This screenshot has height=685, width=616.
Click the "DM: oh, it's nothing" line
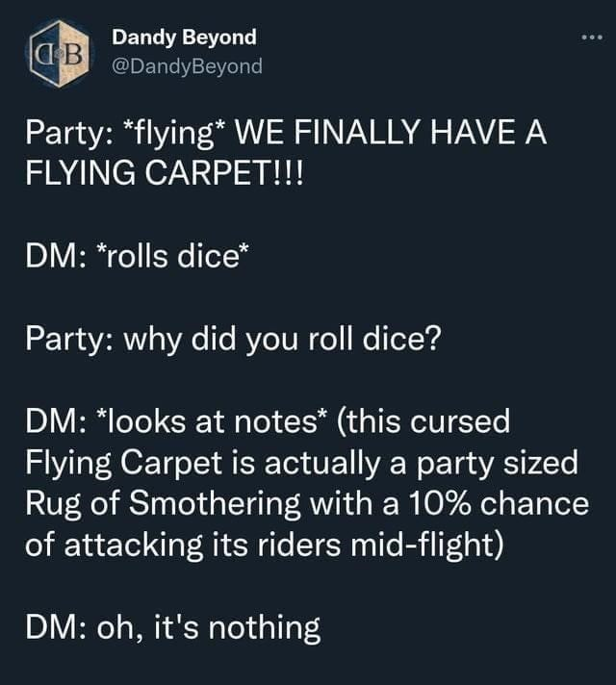pyautogui.click(x=171, y=627)
